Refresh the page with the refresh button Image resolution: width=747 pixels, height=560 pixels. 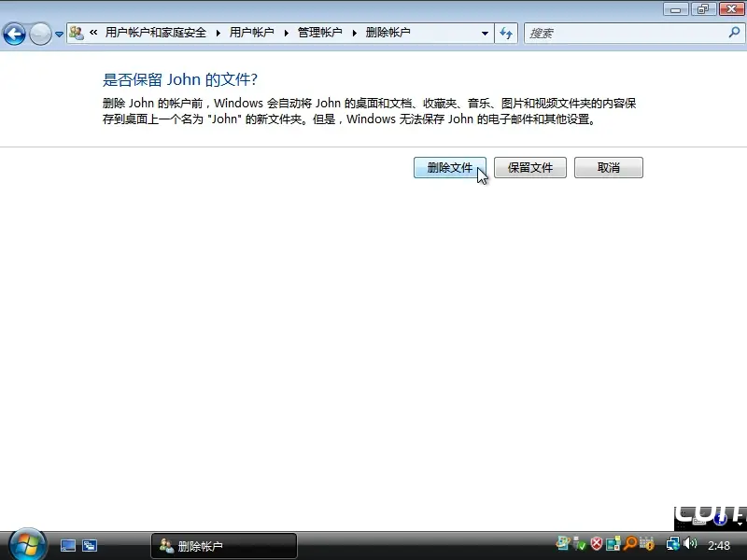click(x=506, y=34)
